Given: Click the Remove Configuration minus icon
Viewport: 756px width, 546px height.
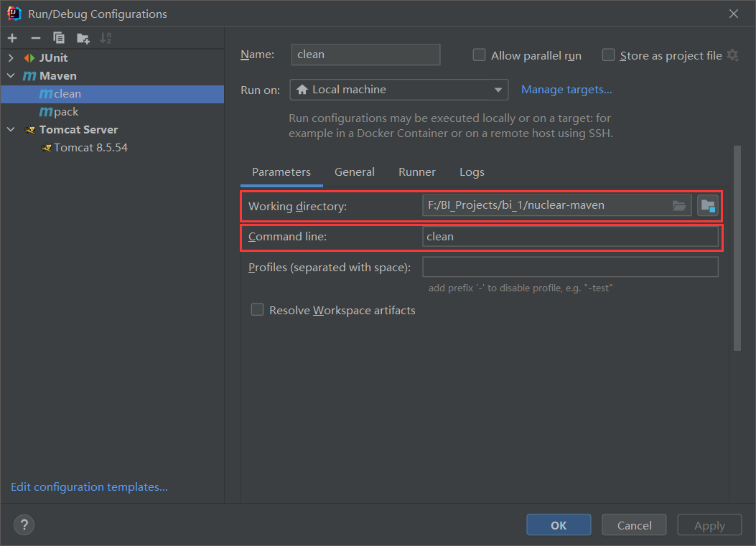Looking at the screenshot, I should 35,38.
